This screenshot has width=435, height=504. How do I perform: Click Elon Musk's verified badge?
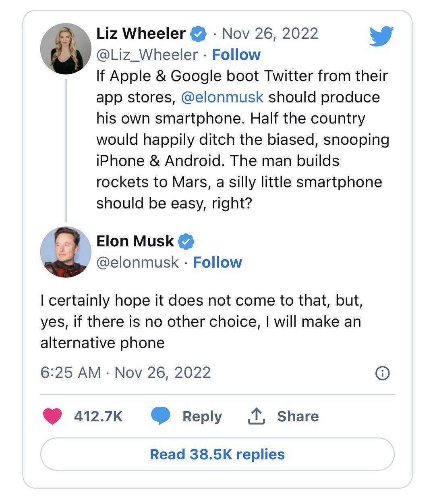point(186,242)
